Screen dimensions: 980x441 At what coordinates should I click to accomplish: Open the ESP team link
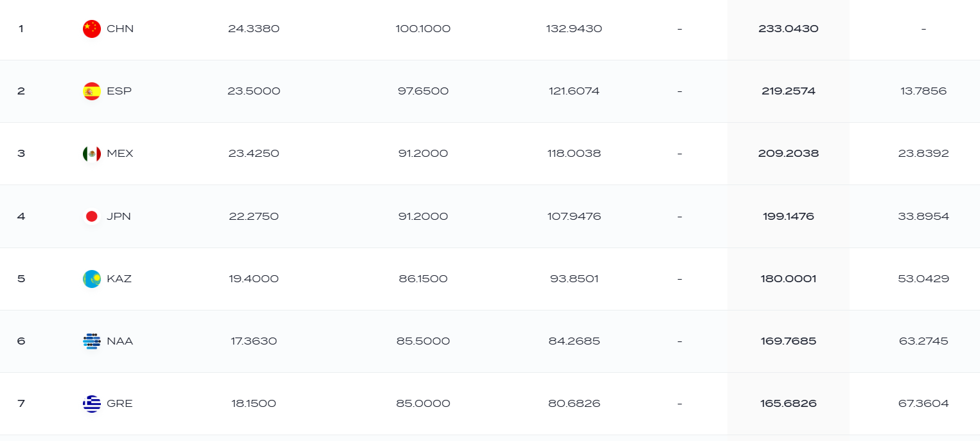coord(119,91)
